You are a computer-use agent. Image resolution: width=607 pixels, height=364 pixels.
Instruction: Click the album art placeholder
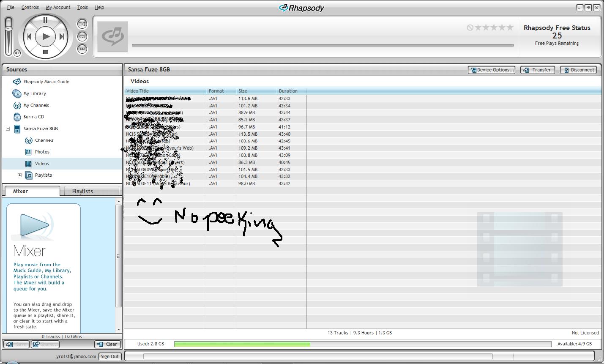tap(112, 37)
